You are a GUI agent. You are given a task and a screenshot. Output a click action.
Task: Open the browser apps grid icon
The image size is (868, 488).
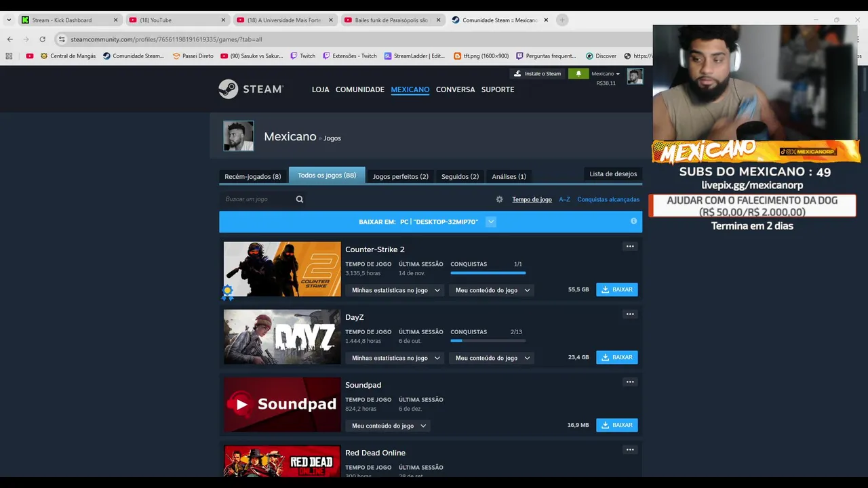coord(9,56)
